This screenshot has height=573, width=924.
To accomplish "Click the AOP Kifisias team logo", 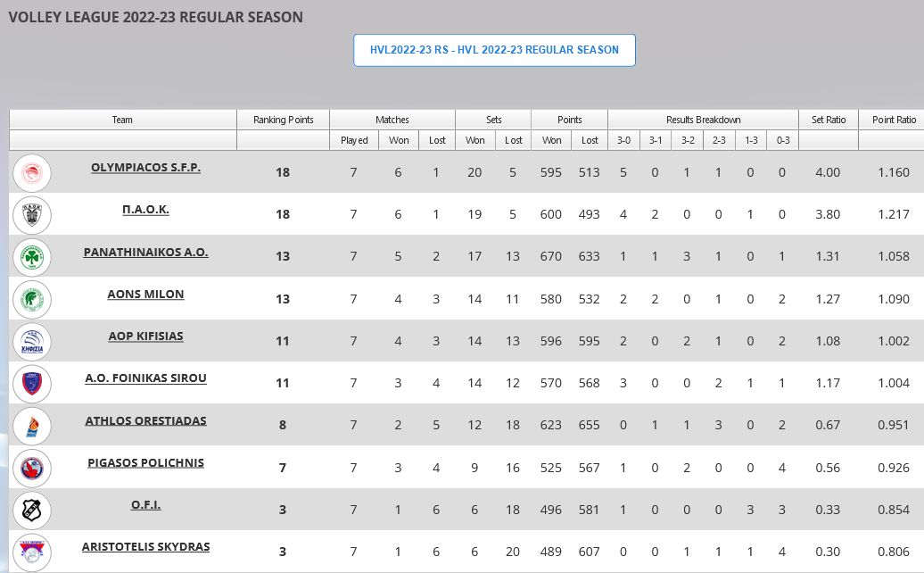I will 33,341.
